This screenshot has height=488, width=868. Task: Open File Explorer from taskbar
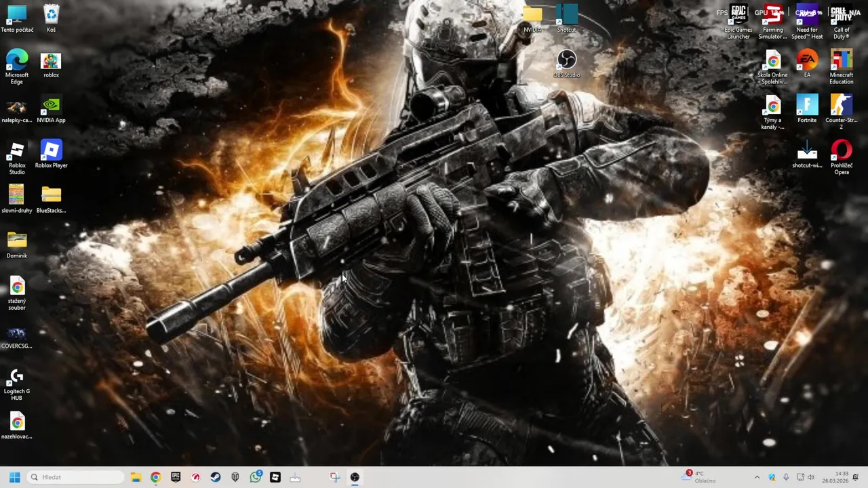[x=136, y=477]
